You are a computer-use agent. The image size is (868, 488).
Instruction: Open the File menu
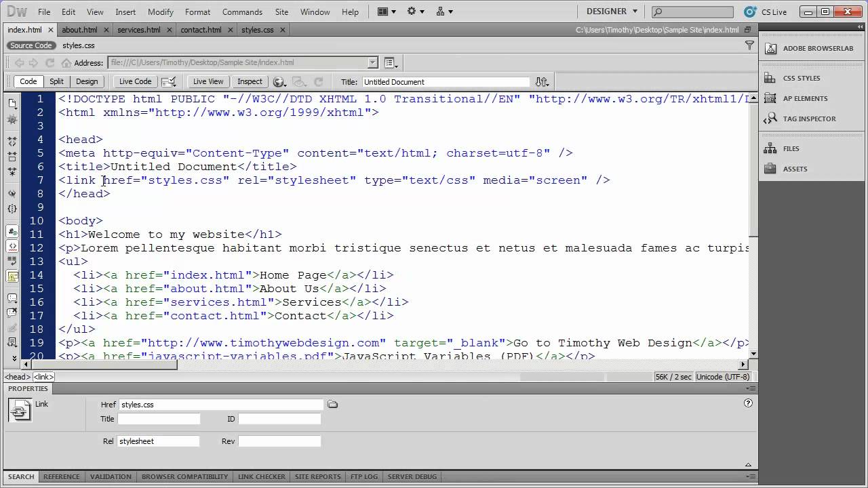coord(44,12)
